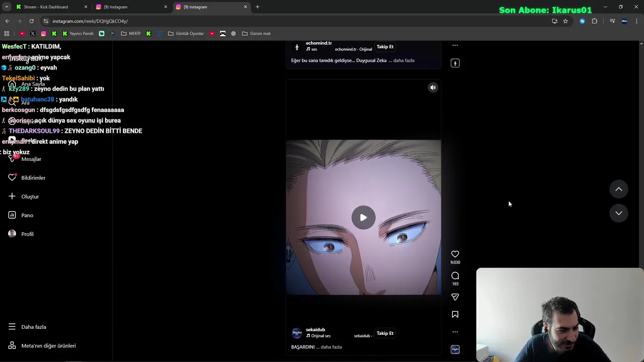Screen dimensions: 644x362
Task: Open a new browser tab
Action: [x=258, y=7]
